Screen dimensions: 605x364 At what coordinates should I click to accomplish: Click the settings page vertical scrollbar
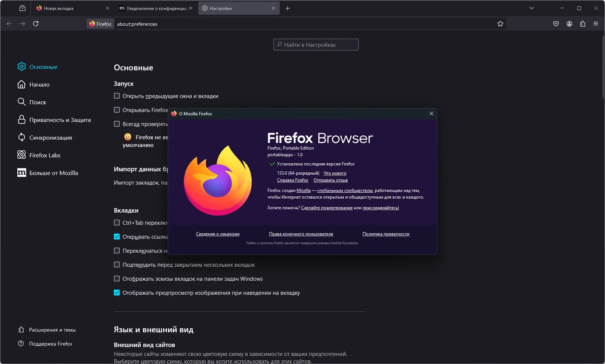click(603, 66)
